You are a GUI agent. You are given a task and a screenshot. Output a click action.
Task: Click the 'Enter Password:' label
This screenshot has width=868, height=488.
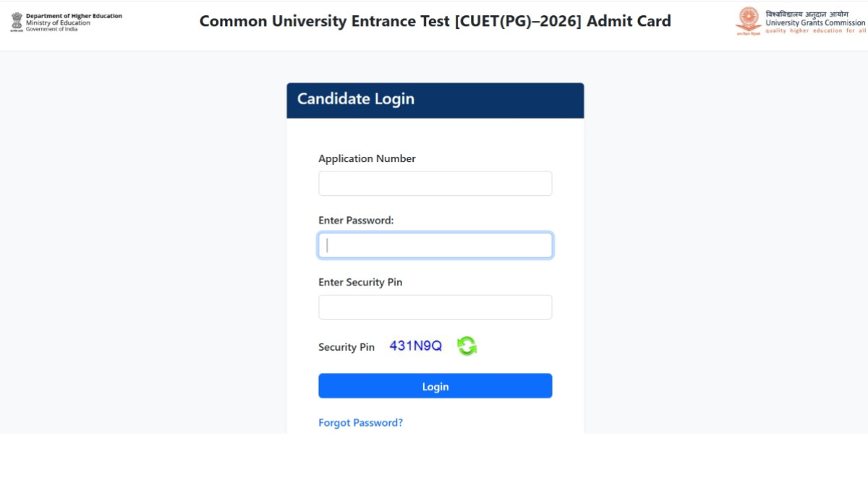pos(356,221)
